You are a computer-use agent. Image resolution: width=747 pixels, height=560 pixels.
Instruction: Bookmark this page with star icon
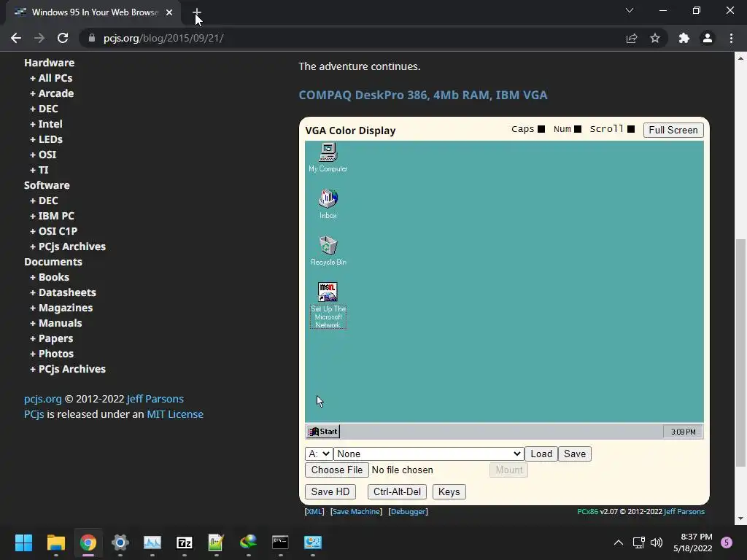point(655,38)
